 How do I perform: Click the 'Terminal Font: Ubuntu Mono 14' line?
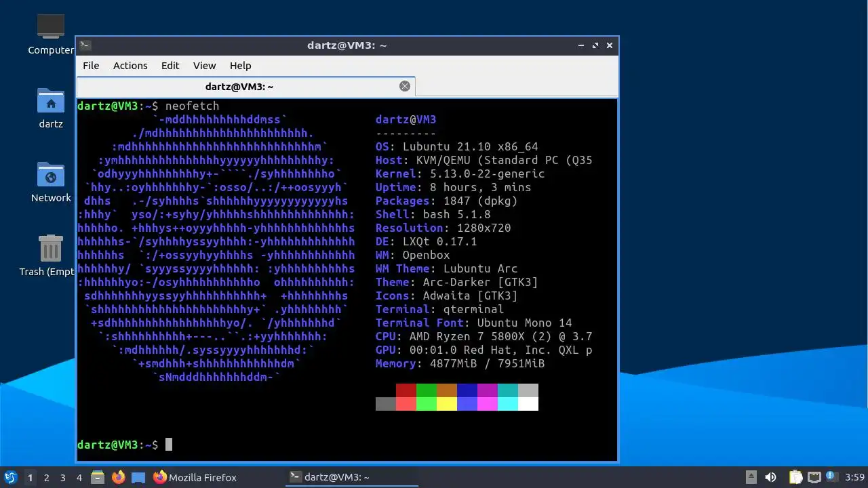tap(474, 323)
